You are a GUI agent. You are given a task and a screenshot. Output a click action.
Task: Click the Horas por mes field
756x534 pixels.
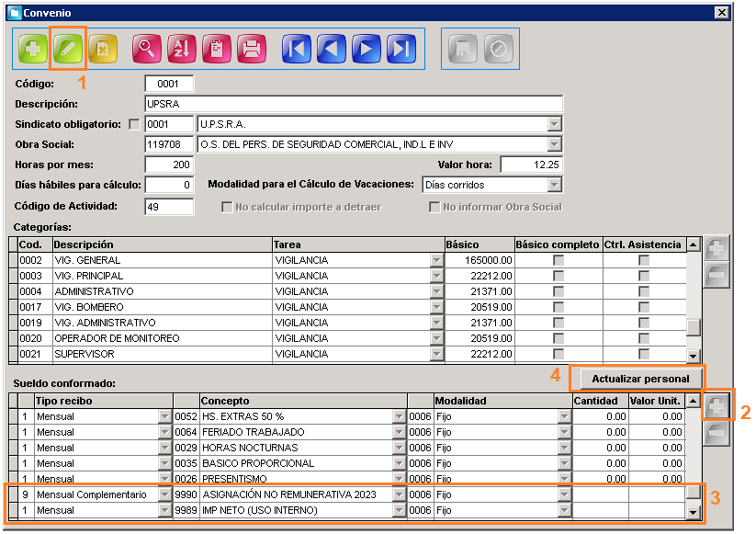169,165
